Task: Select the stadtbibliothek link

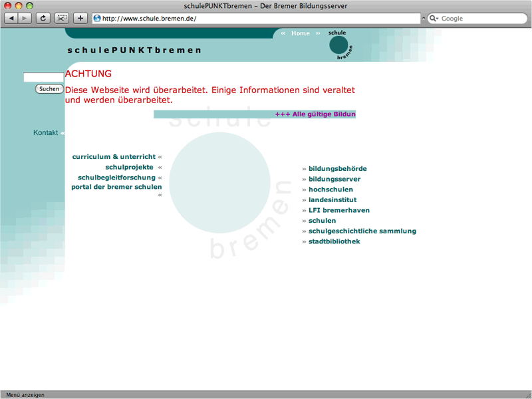Action: coord(334,241)
